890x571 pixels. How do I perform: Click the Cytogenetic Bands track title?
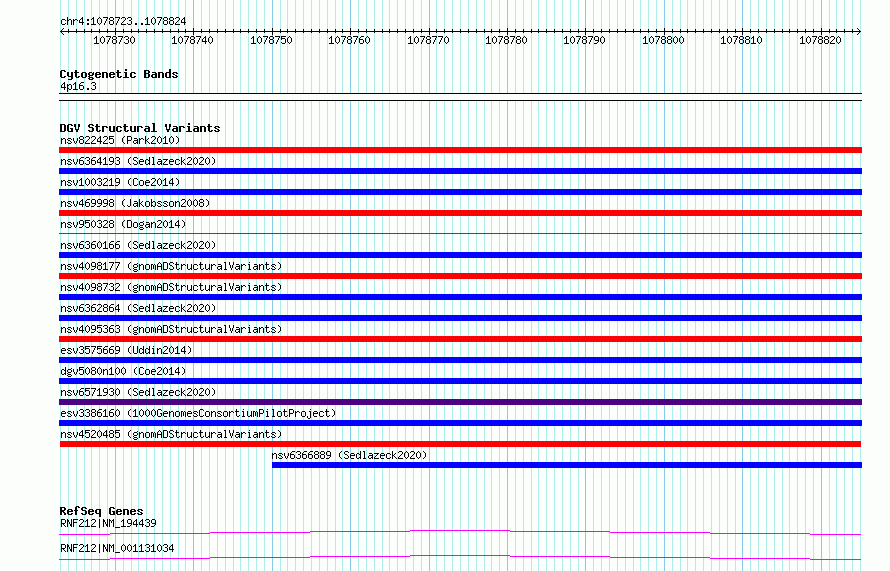[119, 74]
